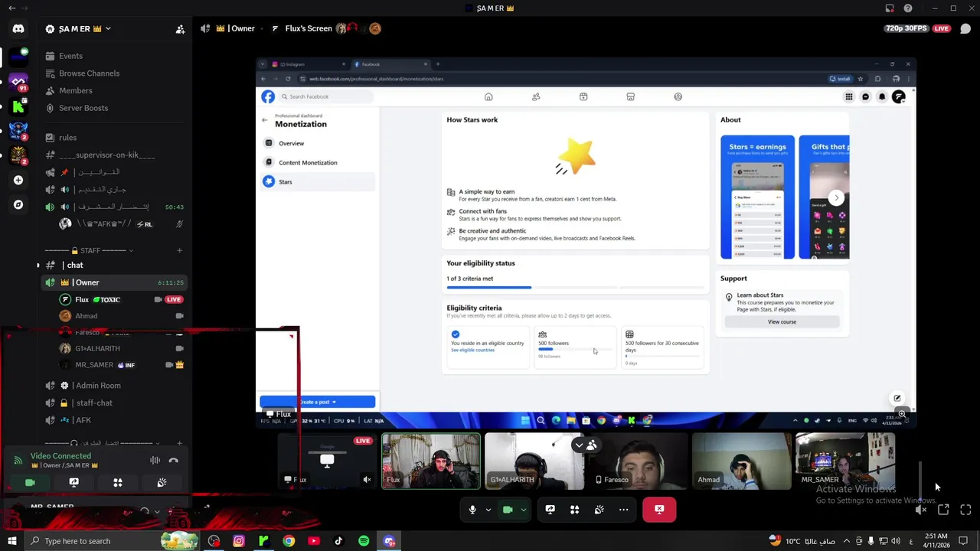Open soundboard icon in Video Connected panel
The width and height of the screenshot is (980, 551).
coord(162,483)
